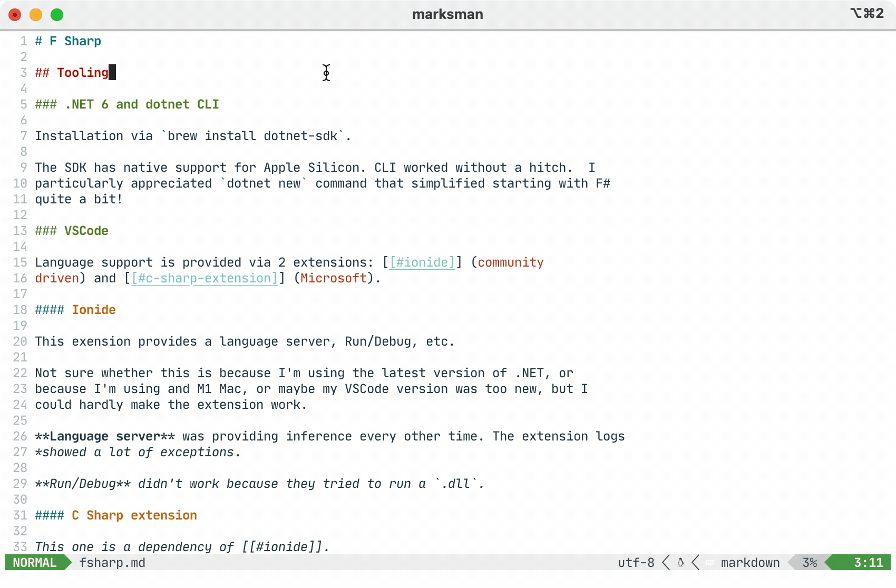The height and width of the screenshot is (588, 896).
Task: Click the `.dll` code span
Action: tap(455, 484)
